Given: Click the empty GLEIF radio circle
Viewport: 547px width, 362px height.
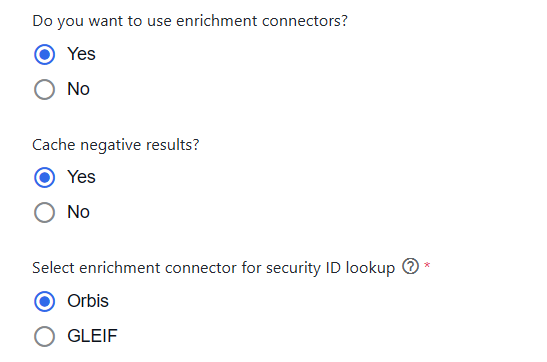Looking at the screenshot, I should 44,336.
